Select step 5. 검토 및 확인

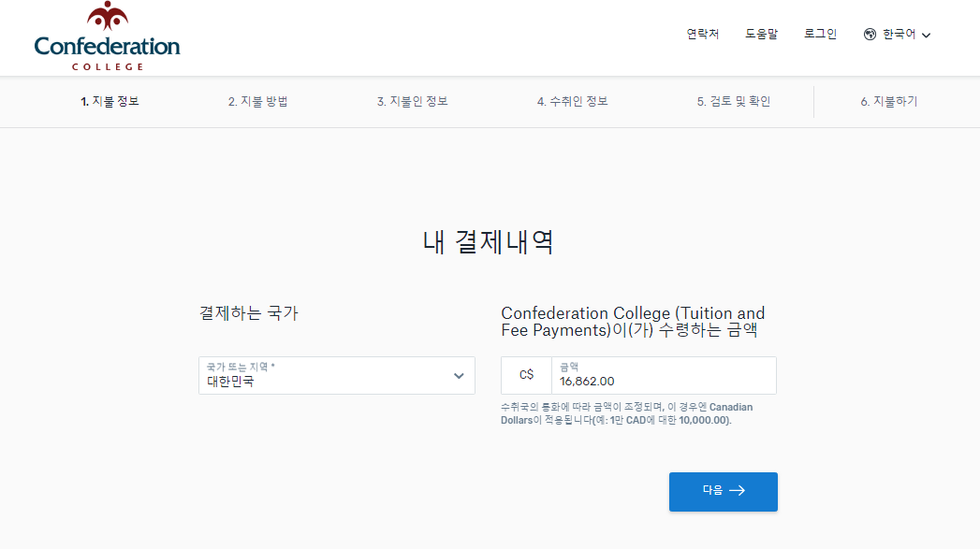[734, 101]
